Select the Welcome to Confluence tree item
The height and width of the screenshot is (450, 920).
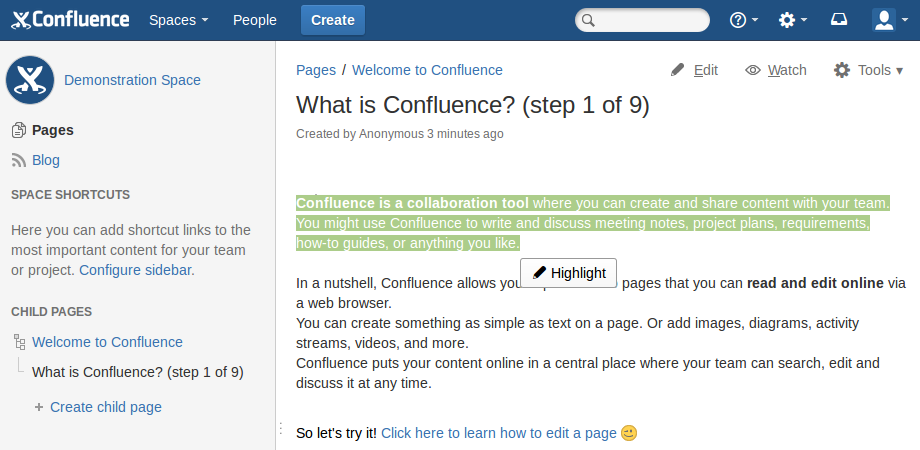(107, 342)
